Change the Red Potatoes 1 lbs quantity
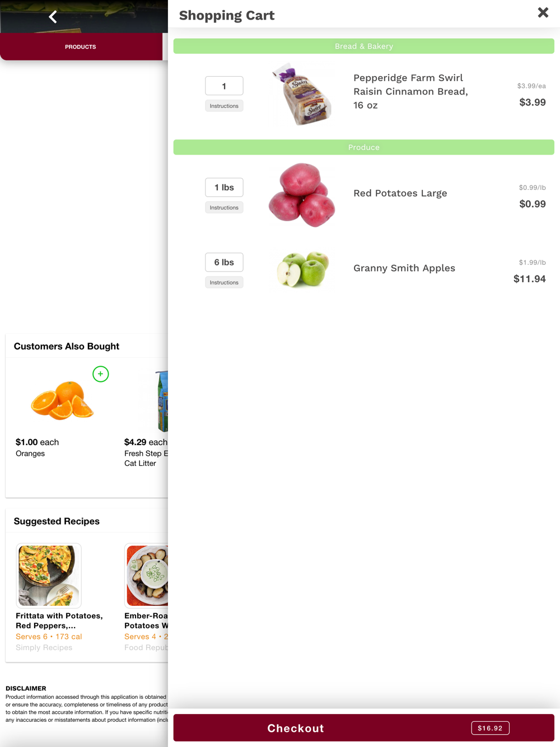 point(224,188)
